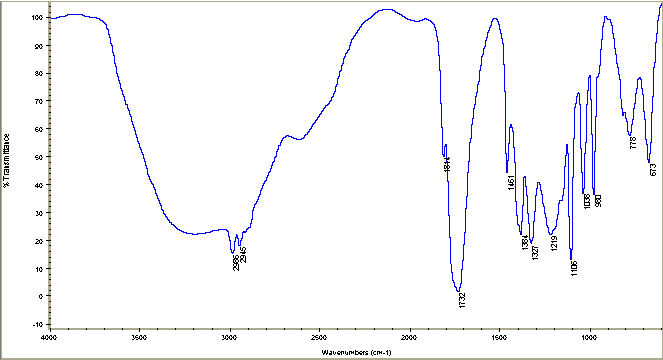The height and width of the screenshot is (360, 663).
Task: Click the 673 peak label
Action: (653, 170)
